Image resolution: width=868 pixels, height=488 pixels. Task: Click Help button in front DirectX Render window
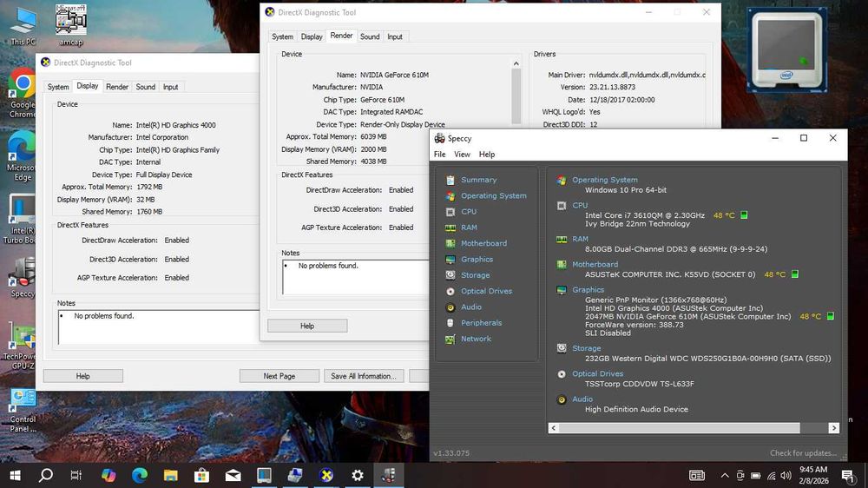307,326
